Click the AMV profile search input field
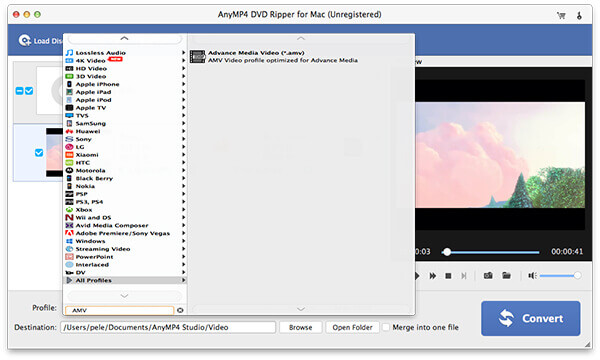The width and height of the screenshot is (600, 360). (120, 310)
